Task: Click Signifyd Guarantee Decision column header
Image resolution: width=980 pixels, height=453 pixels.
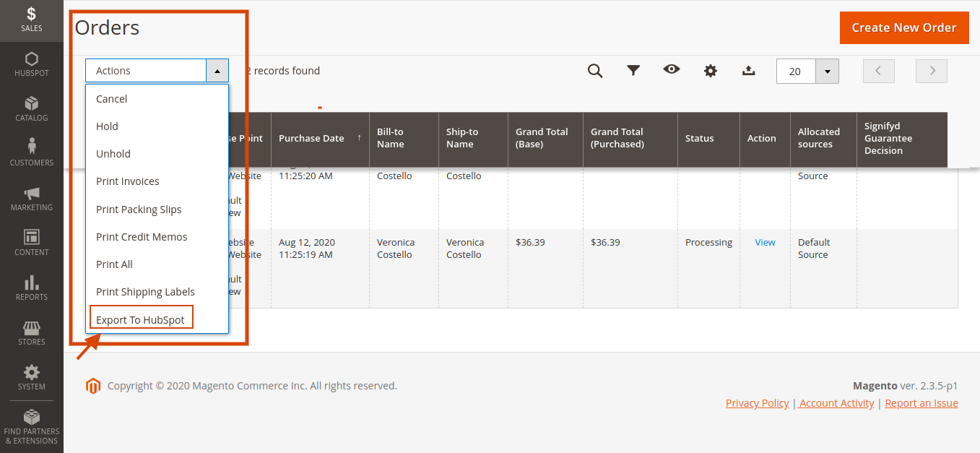Action: tap(902, 139)
